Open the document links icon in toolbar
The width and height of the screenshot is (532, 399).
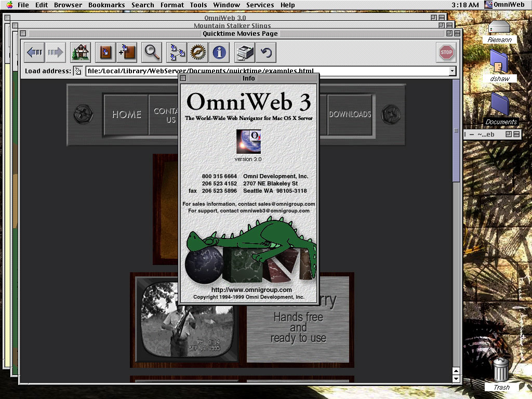coord(177,52)
